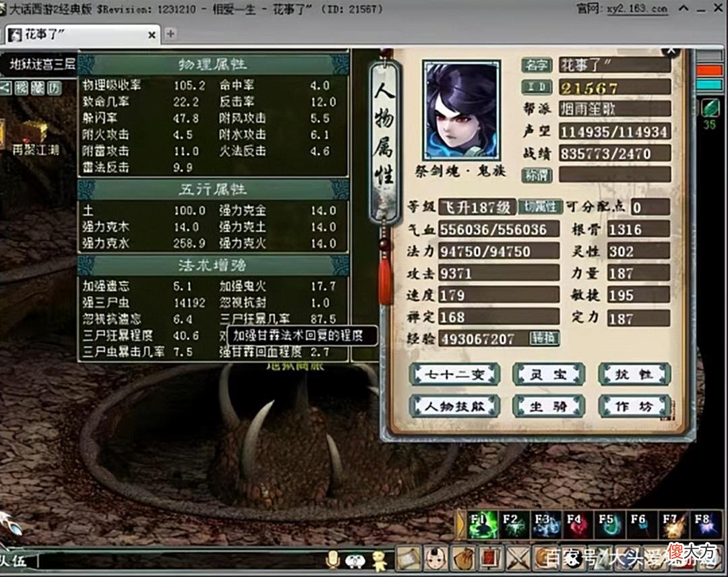Open the 作坊 workshop panel
Image resolution: width=728 pixels, height=577 pixels.
click(634, 406)
